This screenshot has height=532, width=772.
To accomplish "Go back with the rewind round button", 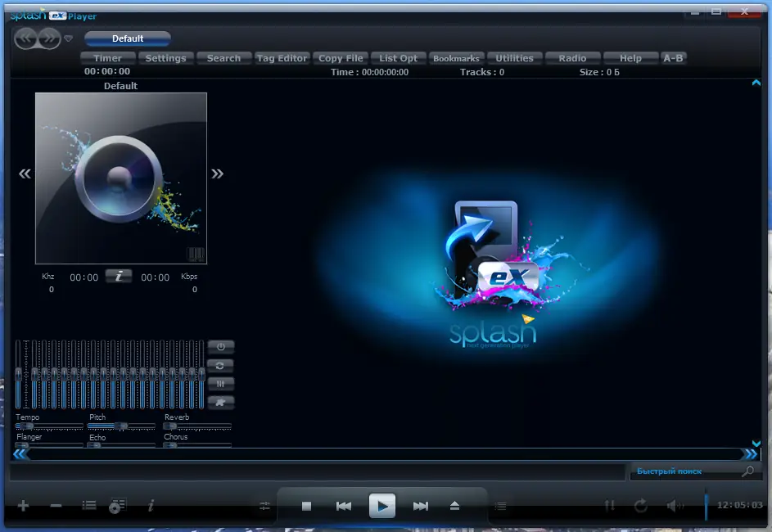I will click(x=25, y=38).
